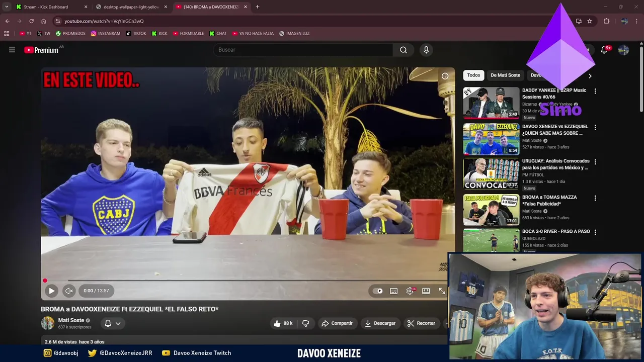The height and width of the screenshot is (362, 644).
Task: Select the De Mati Soste chip
Action: (505, 75)
